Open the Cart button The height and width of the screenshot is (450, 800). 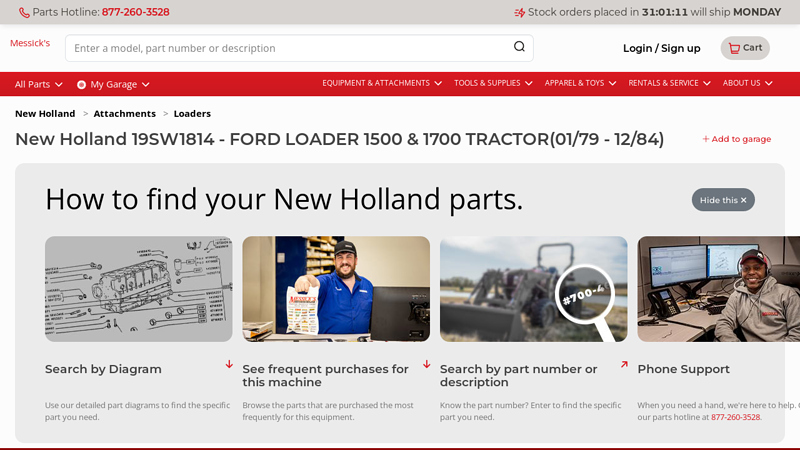coord(745,48)
